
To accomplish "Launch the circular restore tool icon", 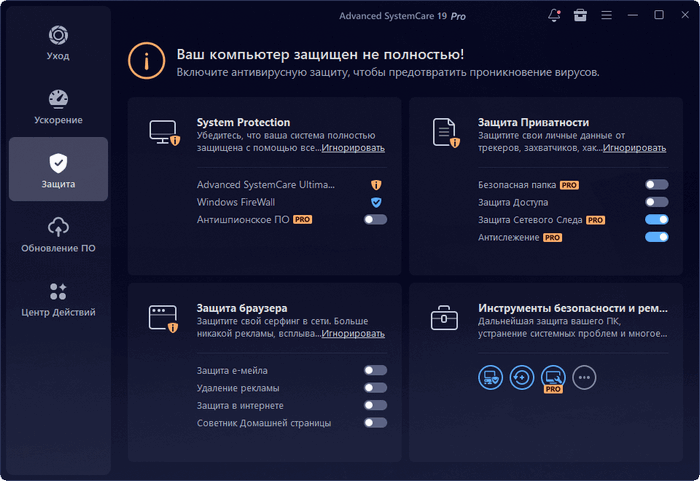I will (x=522, y=377).
